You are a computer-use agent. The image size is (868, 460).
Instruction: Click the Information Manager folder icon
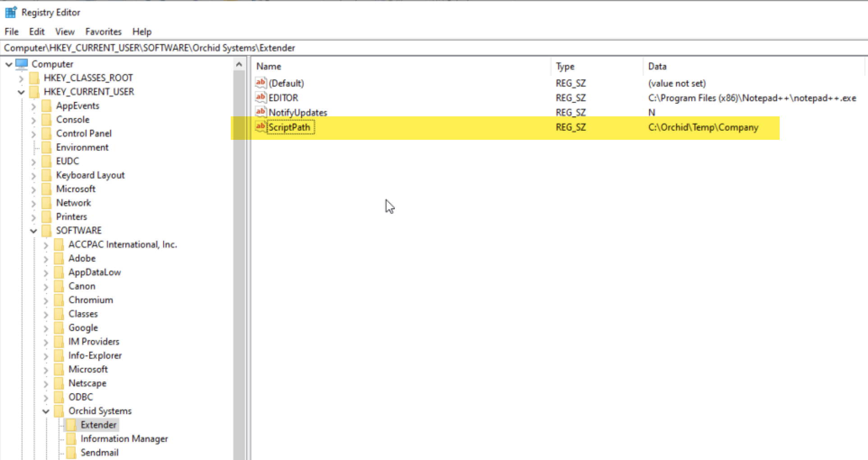coord(71,439)
